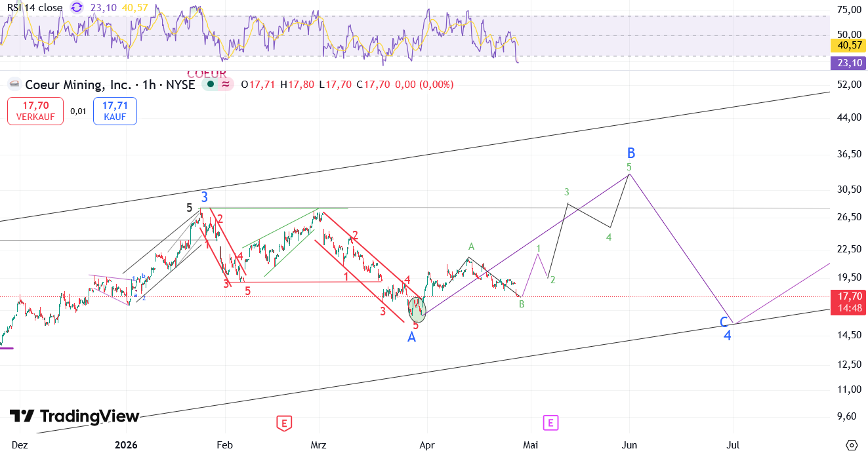
Task: Click the Dez label on time axis
Action: coord(20,445)
